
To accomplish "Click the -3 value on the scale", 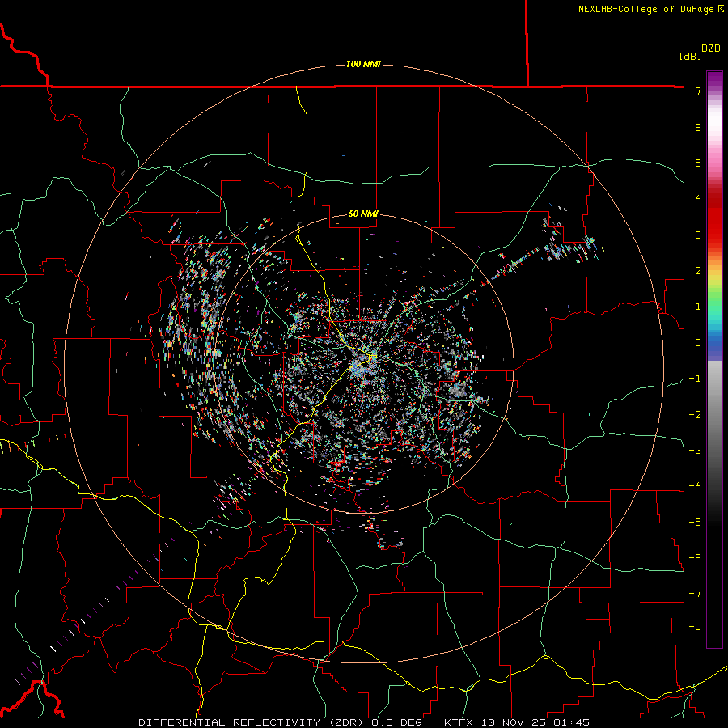I will [695, 451].
